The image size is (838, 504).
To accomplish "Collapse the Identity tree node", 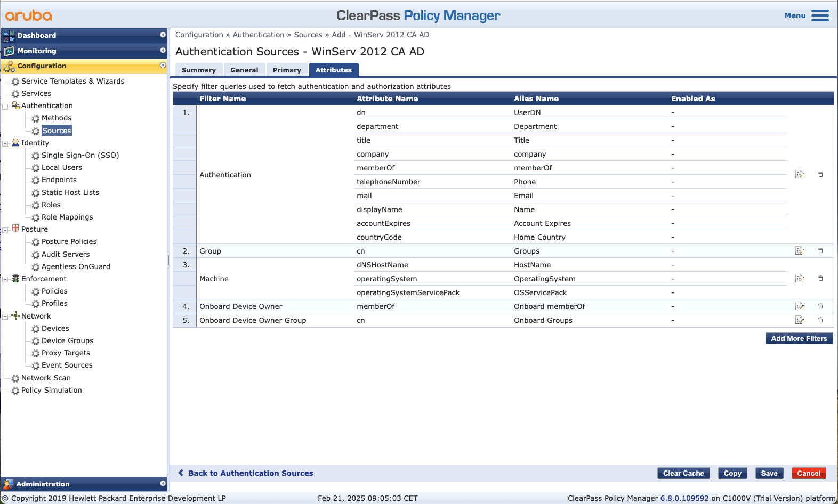I will pos(5,143).
